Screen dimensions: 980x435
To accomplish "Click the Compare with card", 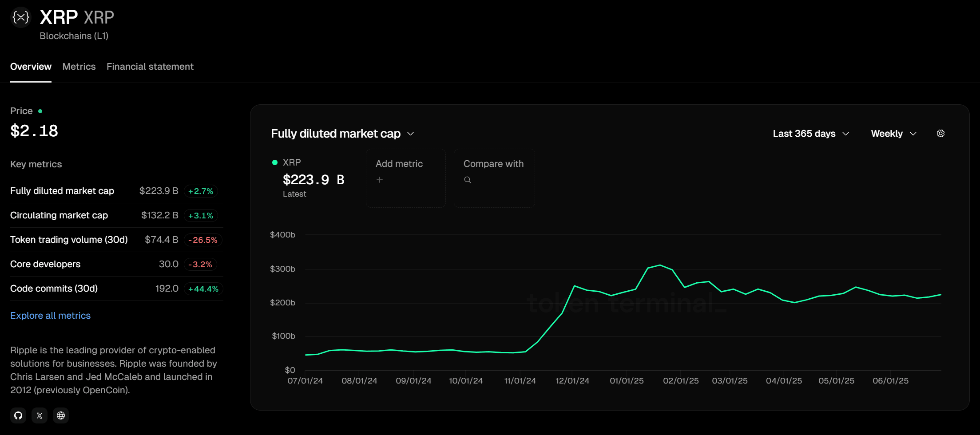I will [494, 178].
